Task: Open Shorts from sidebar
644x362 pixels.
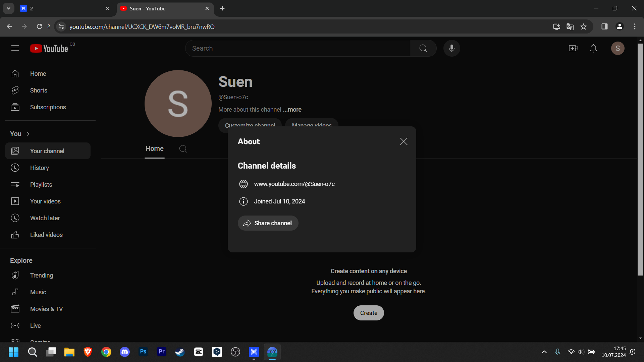Action: (48, 90)
